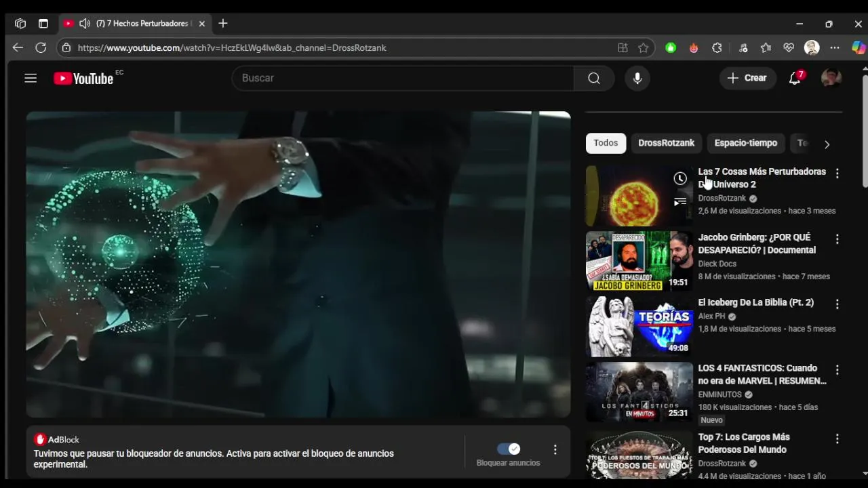
Task: Open the YouTube hamburger guide menu
Action: 31,78
